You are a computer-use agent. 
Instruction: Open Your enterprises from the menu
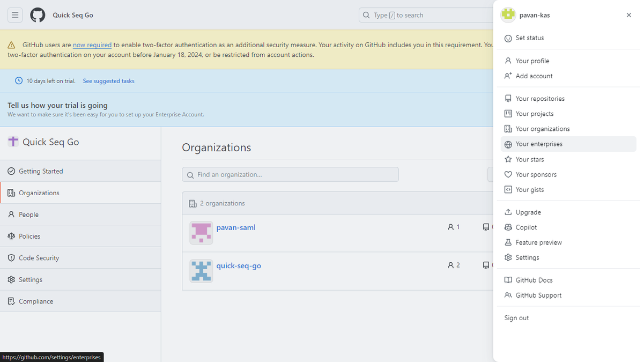[568, 144]
